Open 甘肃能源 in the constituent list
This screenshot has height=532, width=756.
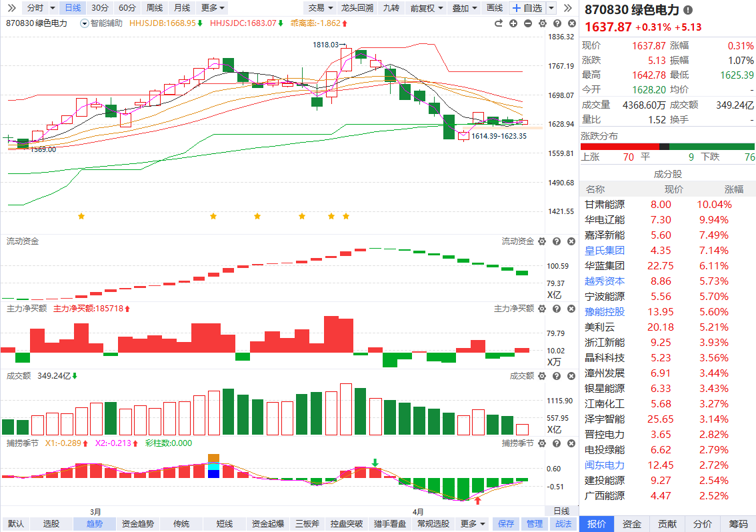605,205
